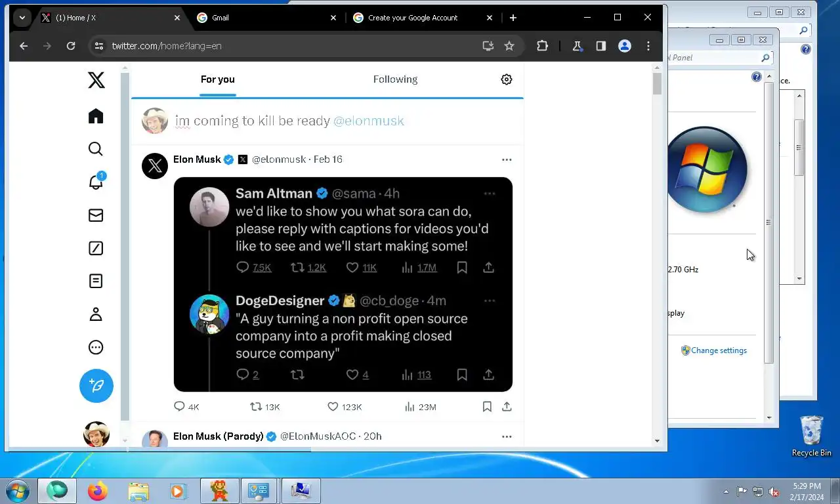The height and width of the screenshot is (504, 840).
Task: Click Change settings in Control Panel window
Action: coord(719,350)
